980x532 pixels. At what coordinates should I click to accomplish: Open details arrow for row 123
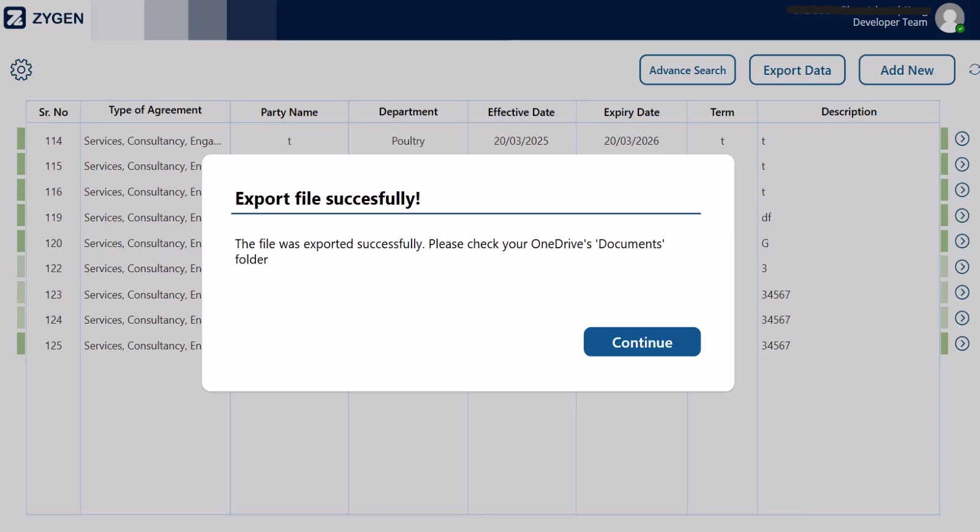point(962,292)
